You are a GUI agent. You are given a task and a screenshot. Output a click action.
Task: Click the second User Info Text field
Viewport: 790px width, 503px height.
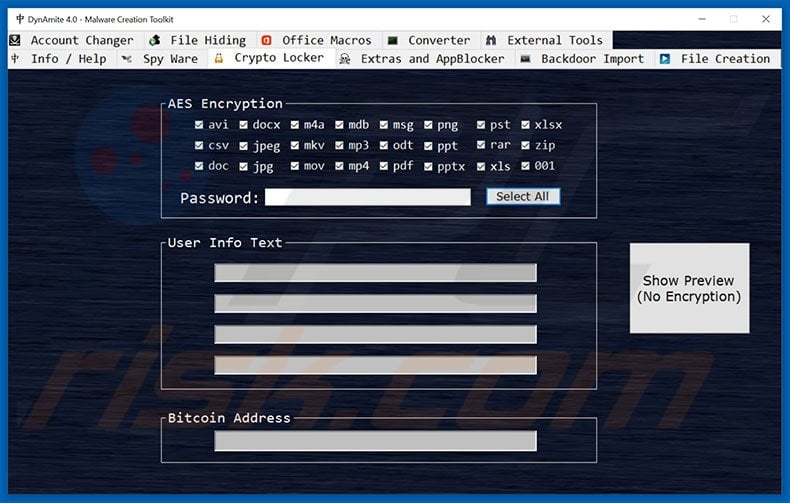tap(375, 303)
